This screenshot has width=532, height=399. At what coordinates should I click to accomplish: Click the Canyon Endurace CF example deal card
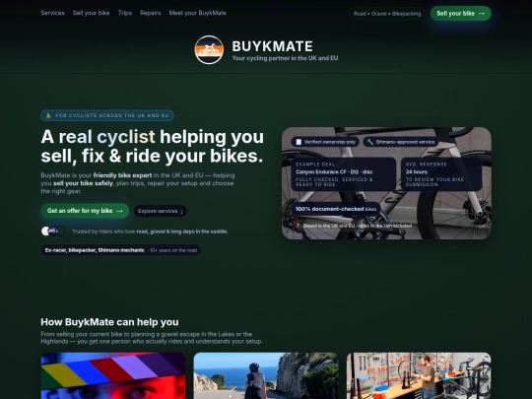tap(344, 174)
